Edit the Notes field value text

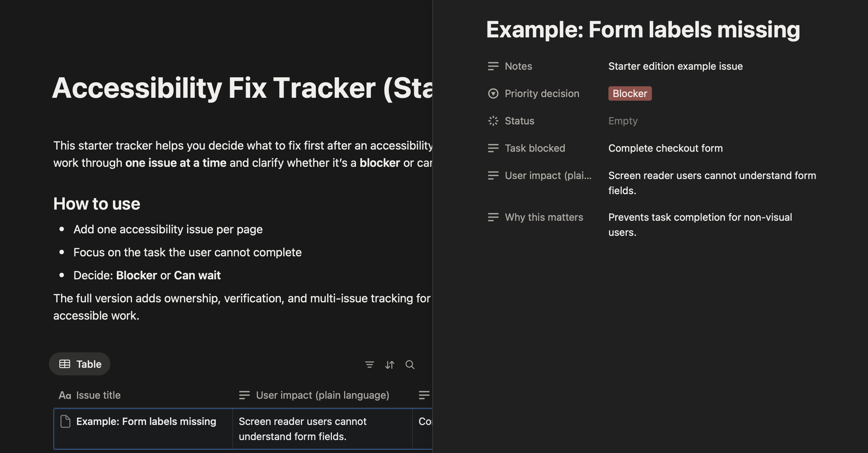[x=675, y=66]
